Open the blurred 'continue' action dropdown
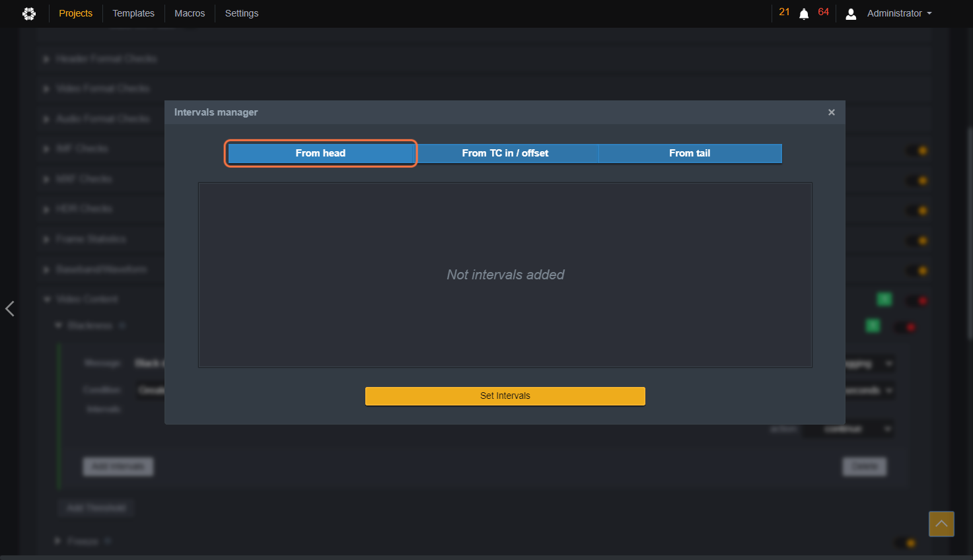 coord(849,429)
